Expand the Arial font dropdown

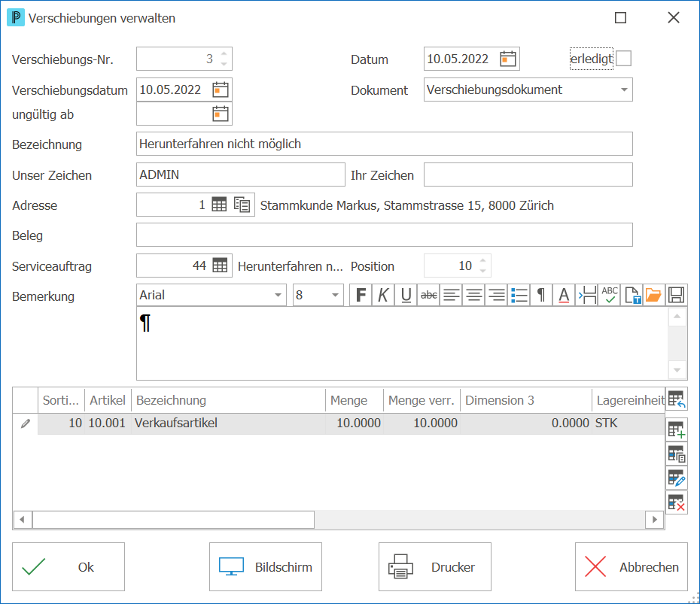click(278, 295)
